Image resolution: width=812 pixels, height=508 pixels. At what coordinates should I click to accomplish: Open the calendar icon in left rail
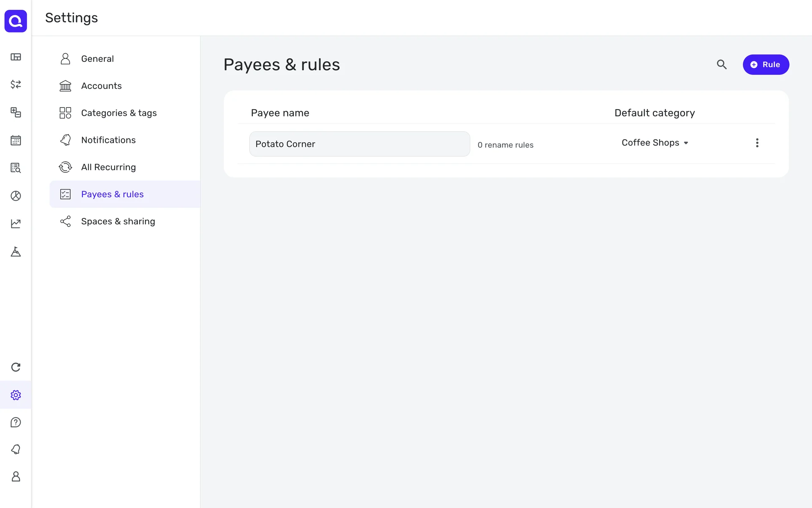[16, 140]
